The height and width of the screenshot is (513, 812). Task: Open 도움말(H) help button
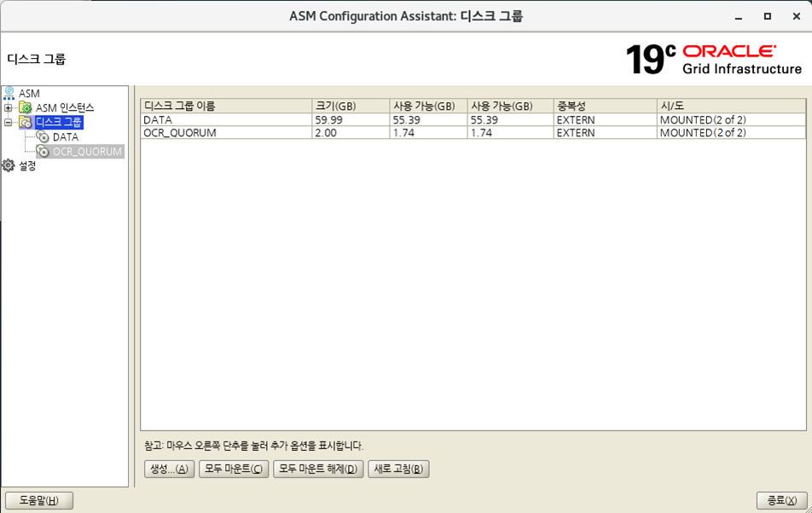point(39,500)
